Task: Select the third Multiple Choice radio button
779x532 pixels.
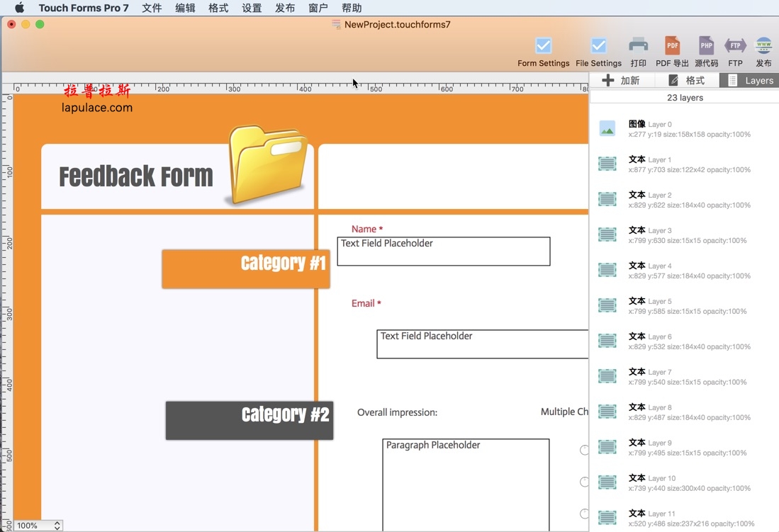Action: click(585, 514)
